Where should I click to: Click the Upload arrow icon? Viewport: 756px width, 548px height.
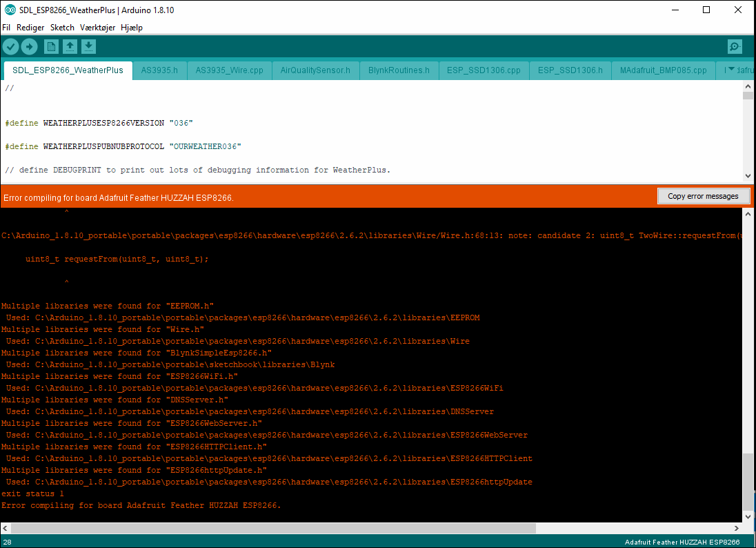(x=30, y=47)
